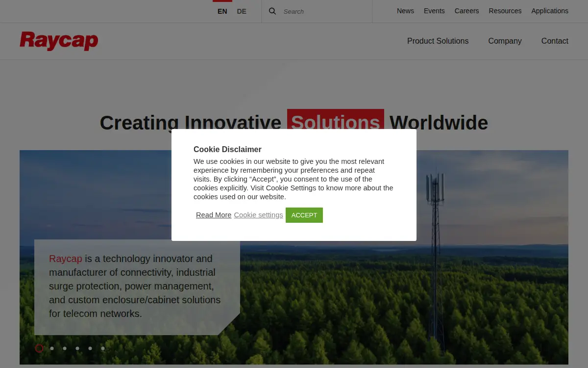Expand the Company menu
The height and width of the screenshot is (368, 588).
pos(505,41)
